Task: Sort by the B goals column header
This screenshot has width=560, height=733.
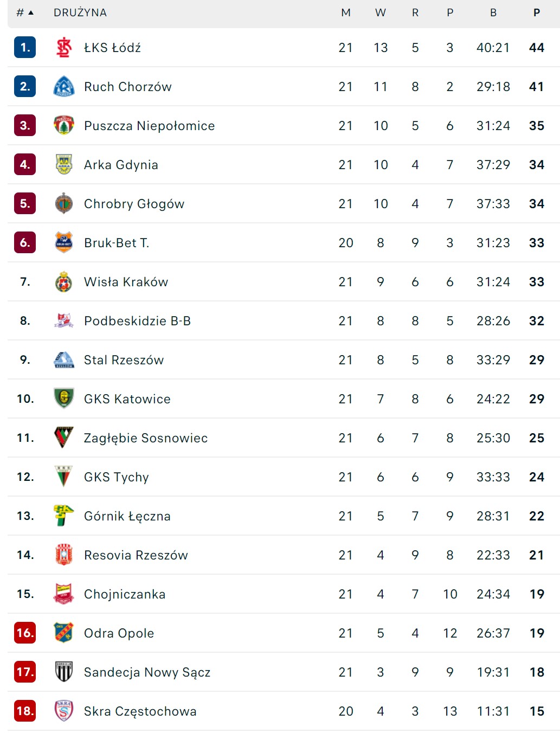Action: [493, 12]
